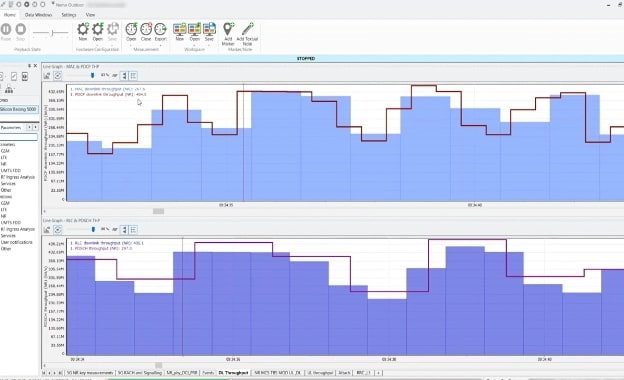Switch to the Data Window ribbon tab
The width and height of the screenshot is (624, 380).
click(38, 15)
